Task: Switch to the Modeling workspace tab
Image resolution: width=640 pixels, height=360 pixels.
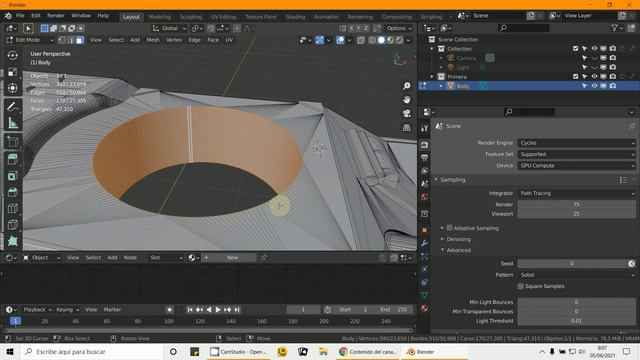Action: [x=160, y=17]
